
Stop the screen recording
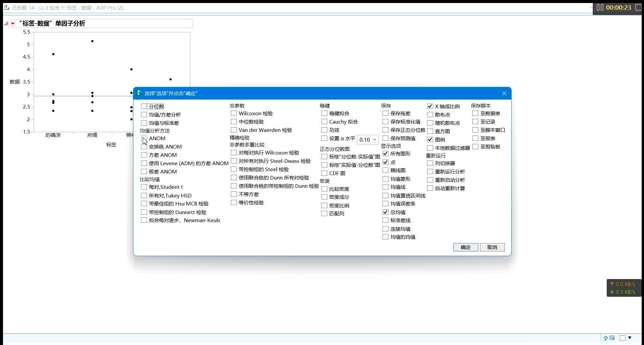639,7
